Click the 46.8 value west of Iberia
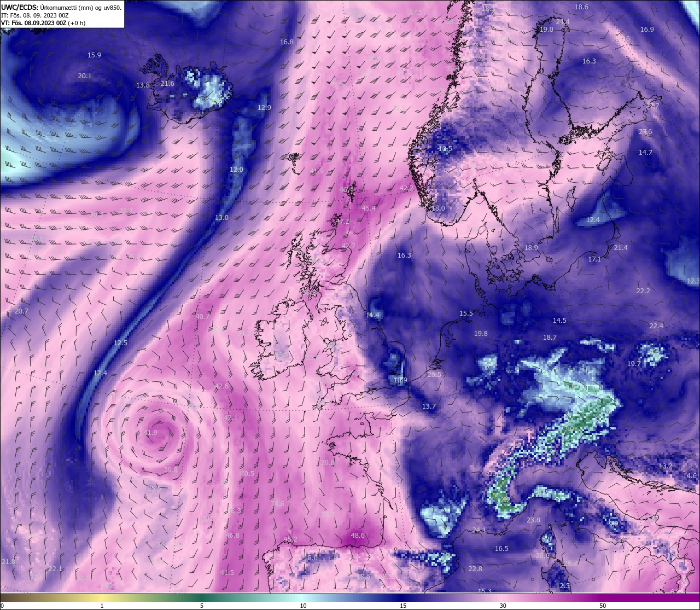700x610 pixels. [232, 536]
